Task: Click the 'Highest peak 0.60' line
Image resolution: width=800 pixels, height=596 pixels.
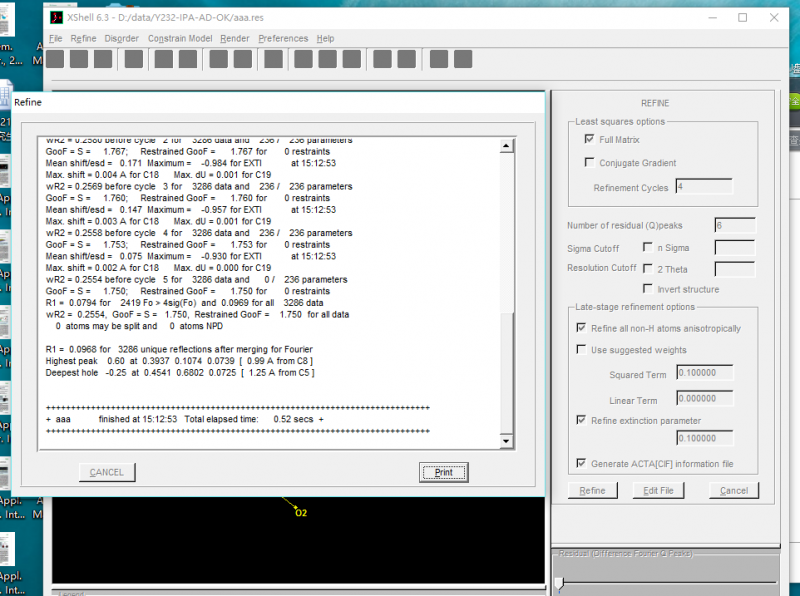Action: [x=179, y=361]
